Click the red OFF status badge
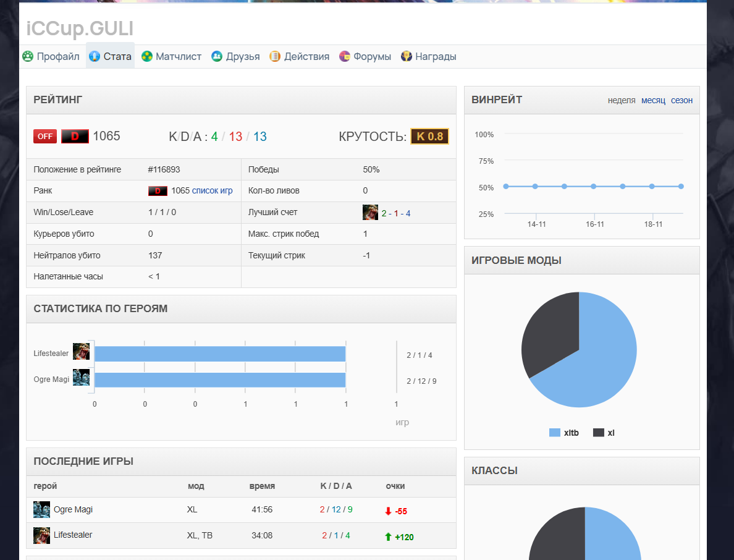 pos(45,136)
